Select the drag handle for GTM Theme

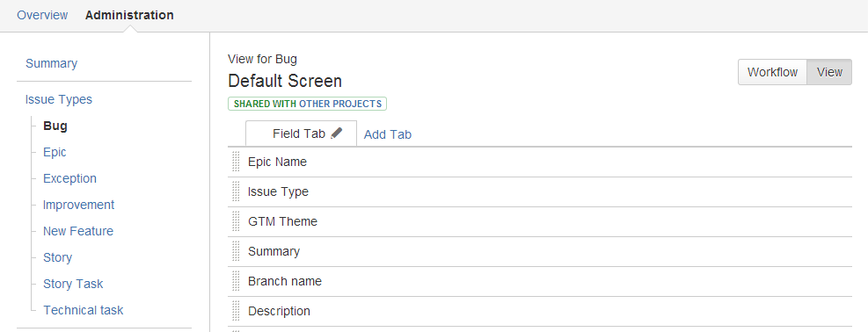pyautogui.click(x=237, y=221)
